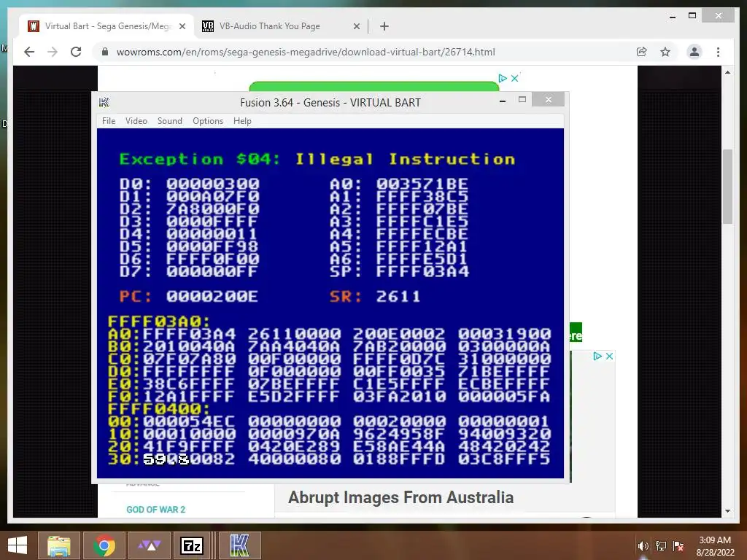The height and width of the screenshot is (560, 747).
Task: Open the Chrome profile menu
Action: point(694,52)
